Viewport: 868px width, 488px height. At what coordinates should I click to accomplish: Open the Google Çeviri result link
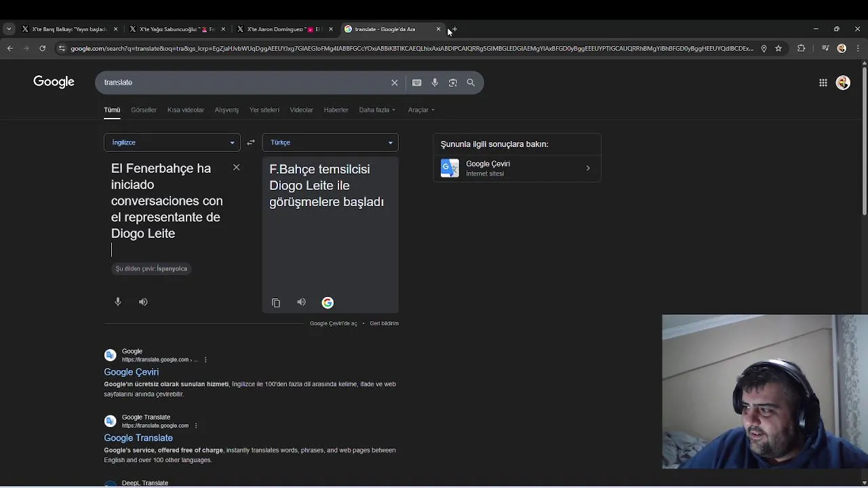pyautogui.click(x=132, y=372)
